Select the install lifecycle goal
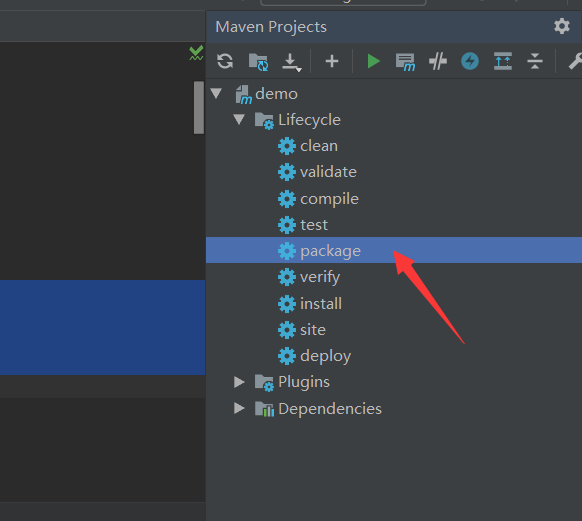This screenshot has height=521, width=582. (x=394, y=304)
